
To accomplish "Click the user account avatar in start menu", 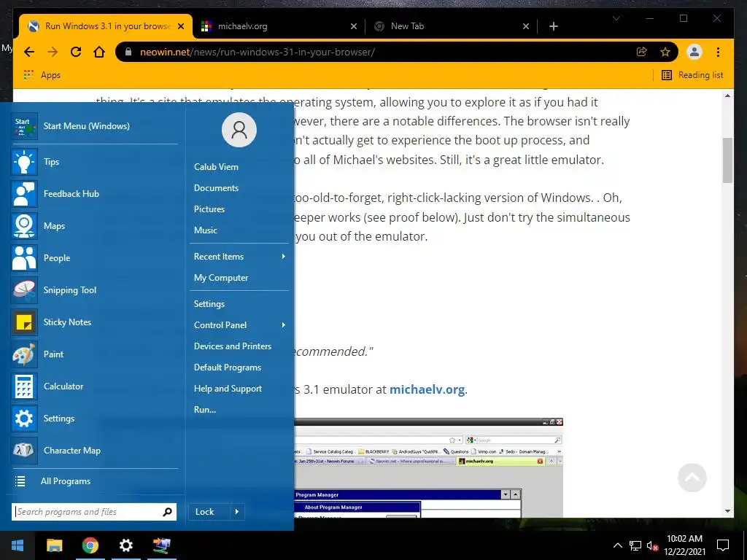I will (x=239, y=130).
